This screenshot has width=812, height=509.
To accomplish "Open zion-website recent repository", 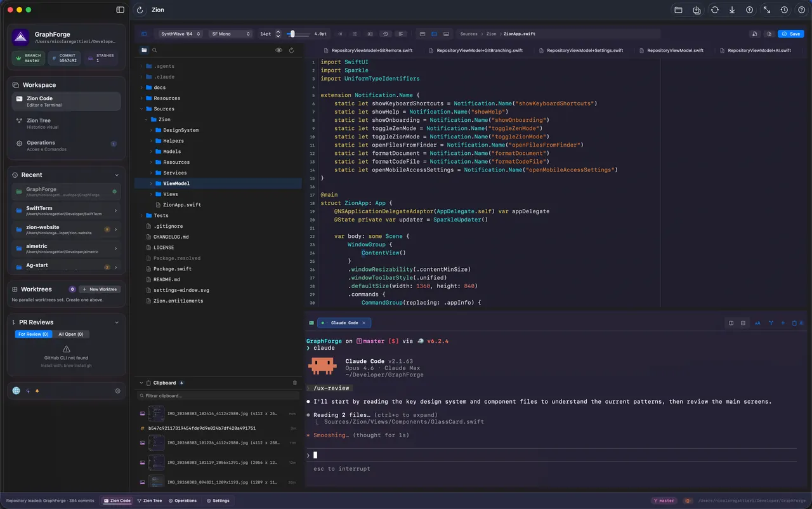I will 66,230.
